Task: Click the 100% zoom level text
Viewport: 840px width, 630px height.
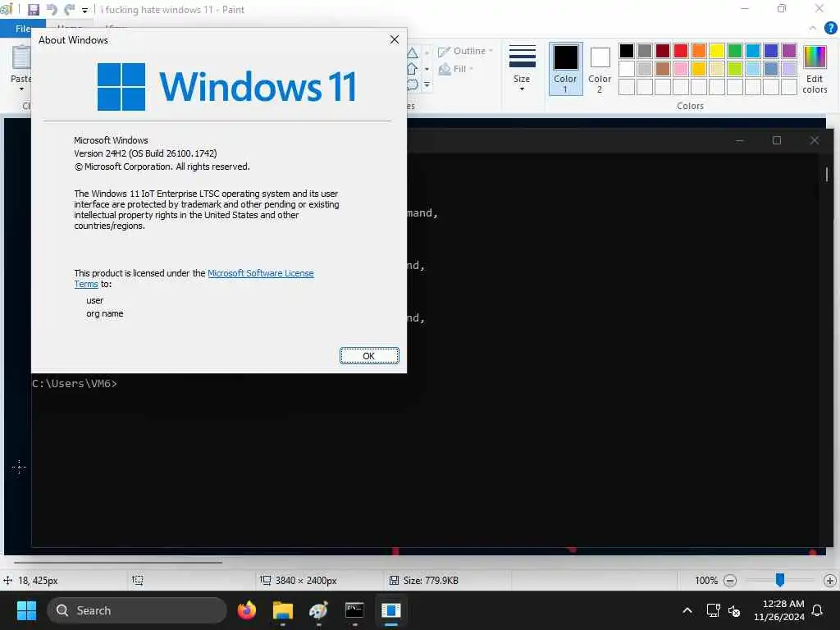Action: tap(706, 580)
